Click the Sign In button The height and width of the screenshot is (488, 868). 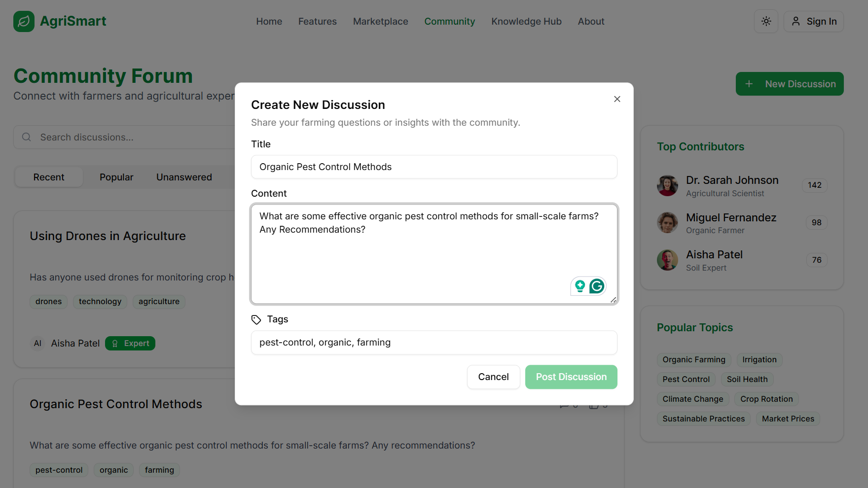[813, 21]
